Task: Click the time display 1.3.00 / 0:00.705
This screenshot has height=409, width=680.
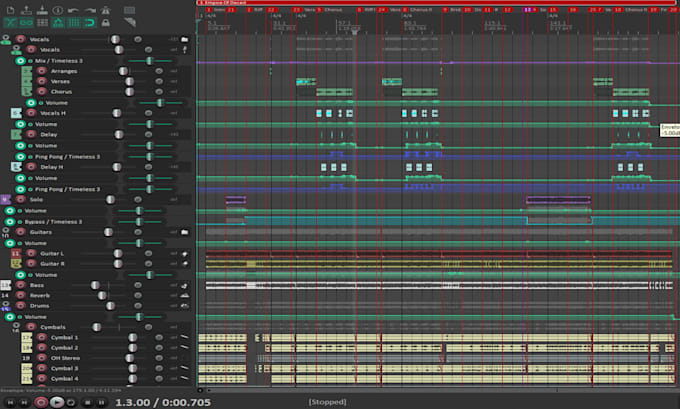Action: [x=163, y=402]
